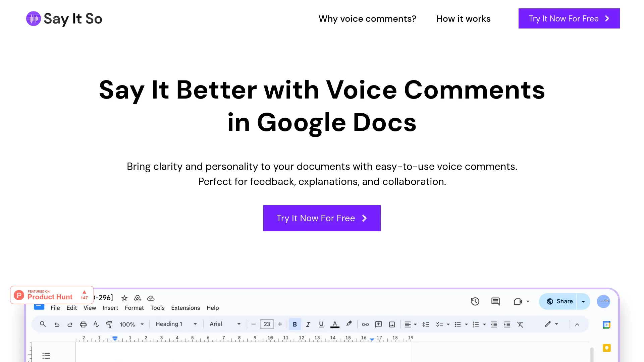Open the Tools menu
This screenshot has height=362, width=644.
(x=157, y=308)
